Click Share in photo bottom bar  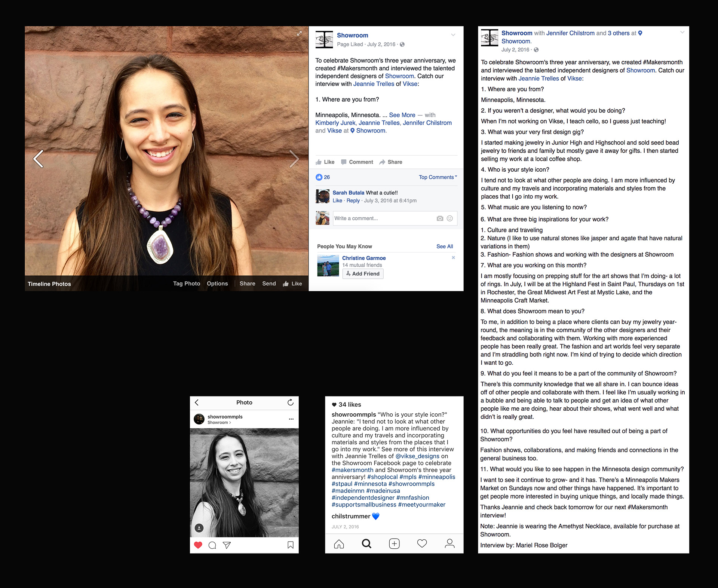[x=247, y=284]
